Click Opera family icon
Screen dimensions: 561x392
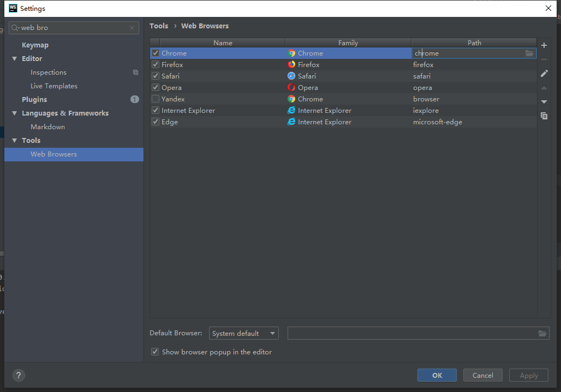click(291, 88)
